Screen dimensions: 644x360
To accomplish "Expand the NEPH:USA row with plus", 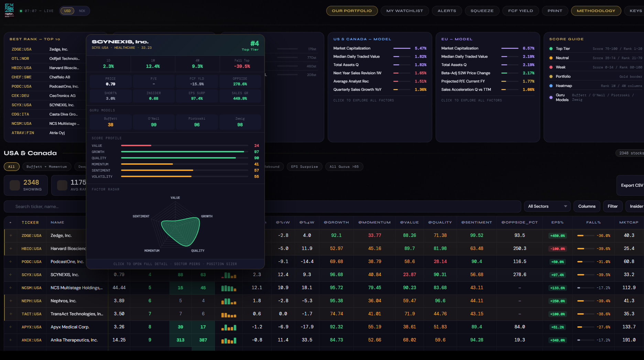I will pos(11,301).
